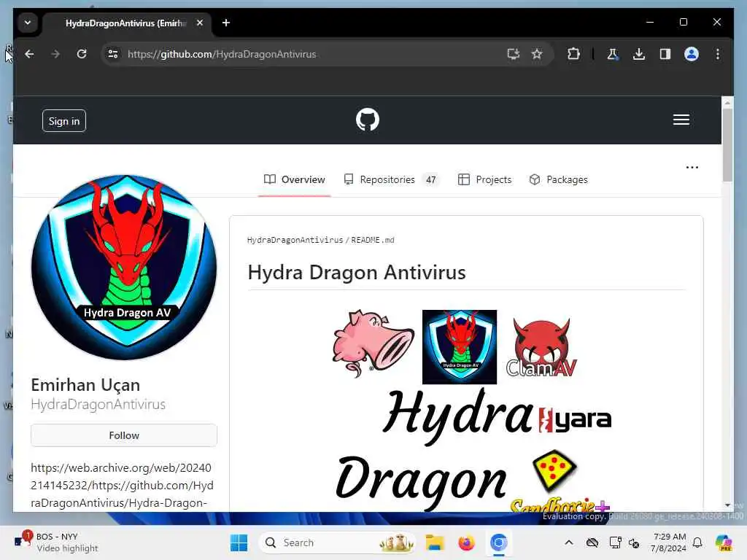
Task: Click the display connection tray icon
Action: click(x=615, y=542)
